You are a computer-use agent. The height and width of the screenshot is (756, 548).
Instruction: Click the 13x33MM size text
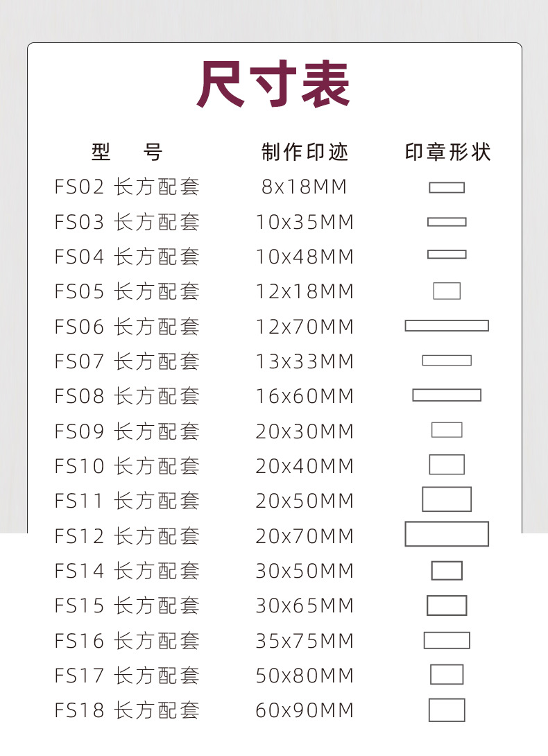point(305,362)
